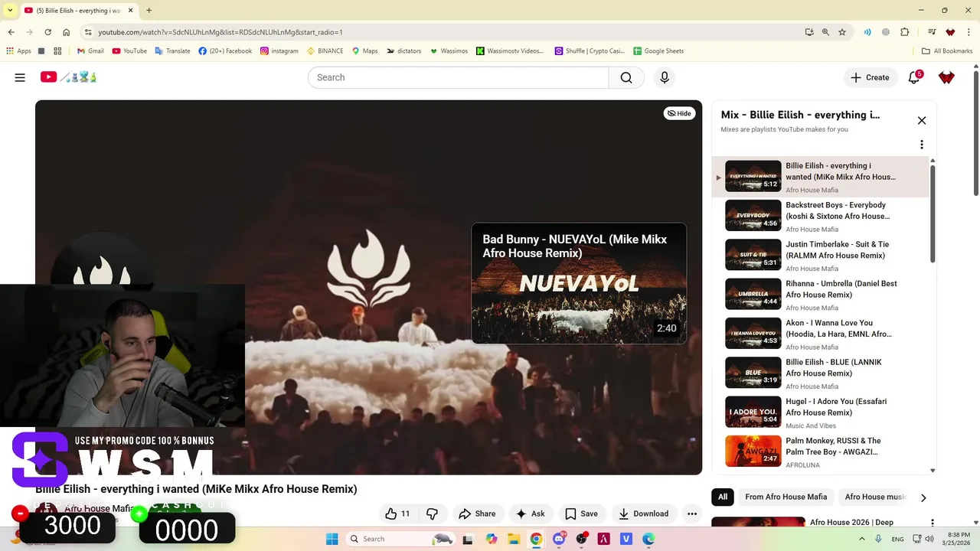Dislike the video with thumbs down
This screenshot has height=551, width=980.
tap(432, 514)
